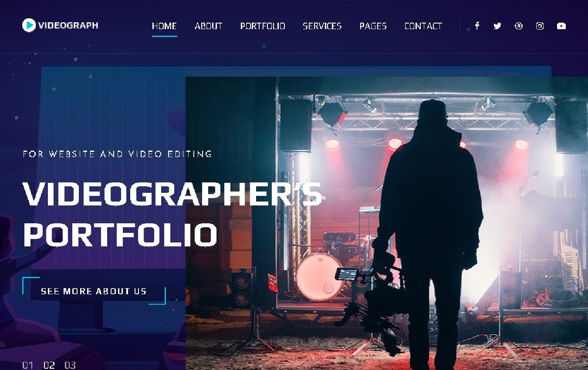Click the Videographer's Portfolio headline
This screenshot has height=370, width=588.
172,214
